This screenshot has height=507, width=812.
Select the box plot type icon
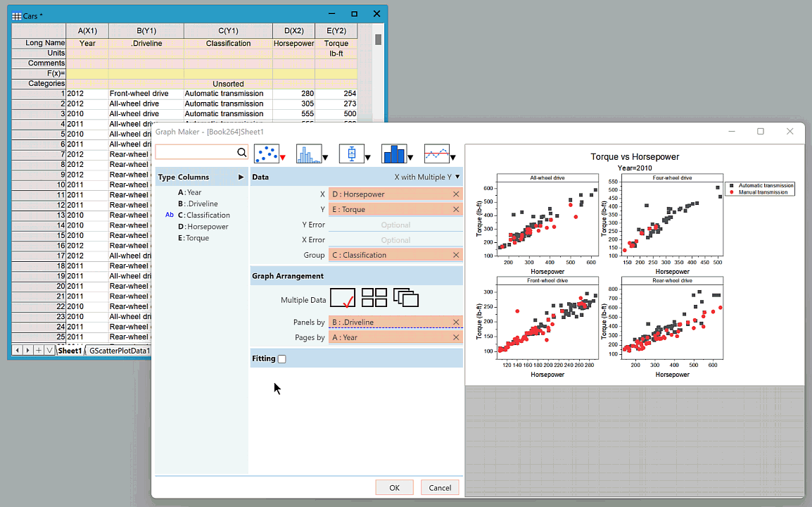pos(350,154)
